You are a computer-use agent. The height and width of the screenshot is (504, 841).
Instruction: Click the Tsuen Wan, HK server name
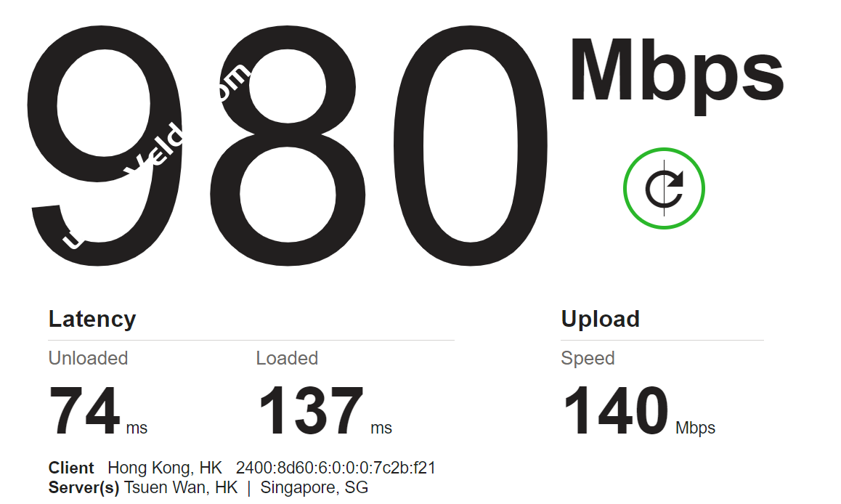click(x=181, y=488)
